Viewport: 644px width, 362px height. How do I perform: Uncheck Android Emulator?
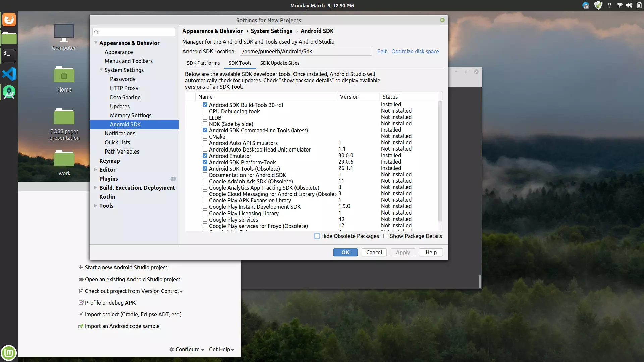click(205, 156)
